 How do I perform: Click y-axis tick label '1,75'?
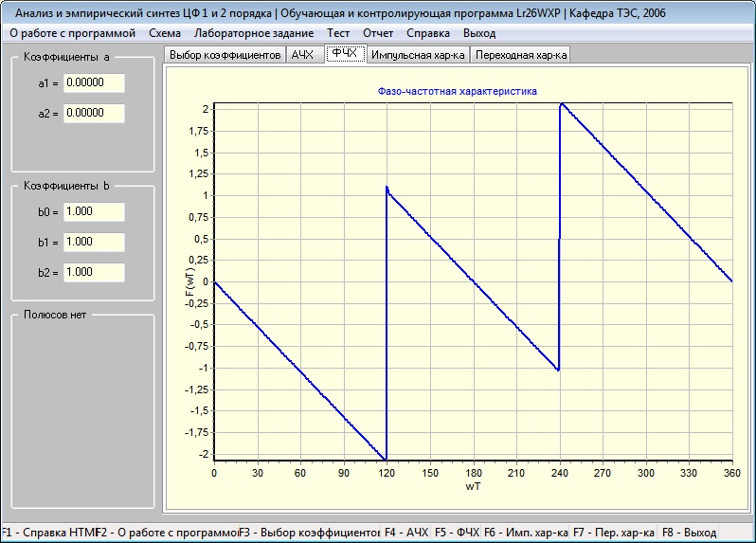pyautogui.click(x=198, y=131)
